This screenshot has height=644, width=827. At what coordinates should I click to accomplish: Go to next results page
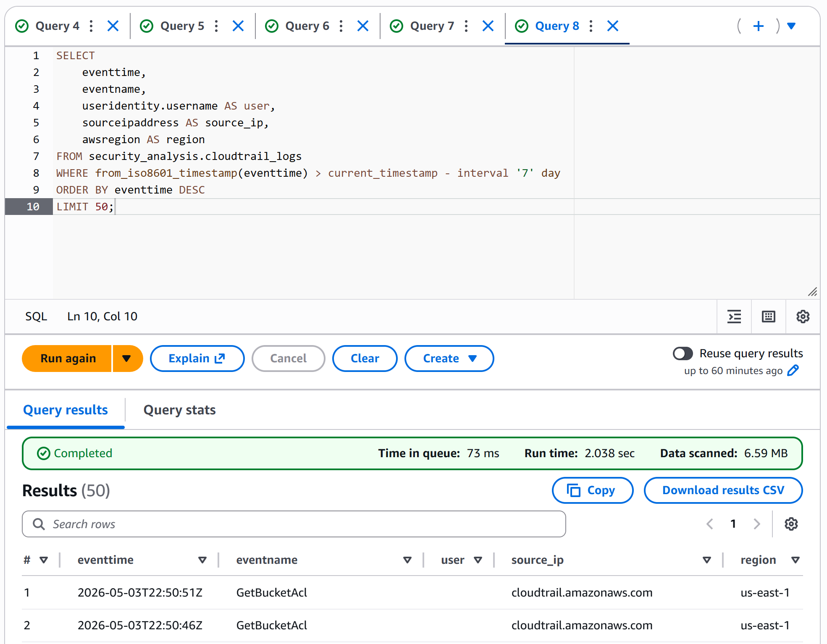(x=757, y=524)
